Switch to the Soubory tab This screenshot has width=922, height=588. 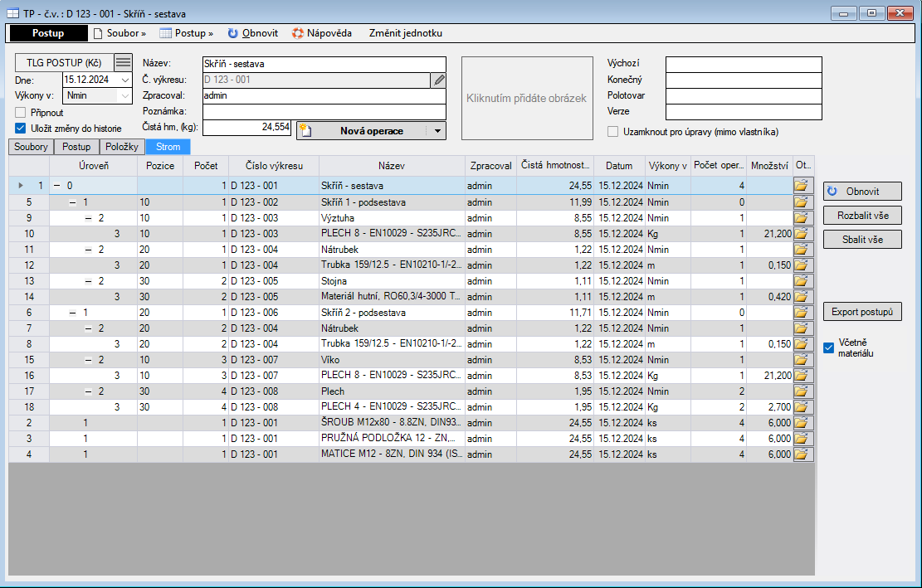click(x=32, y=147)
